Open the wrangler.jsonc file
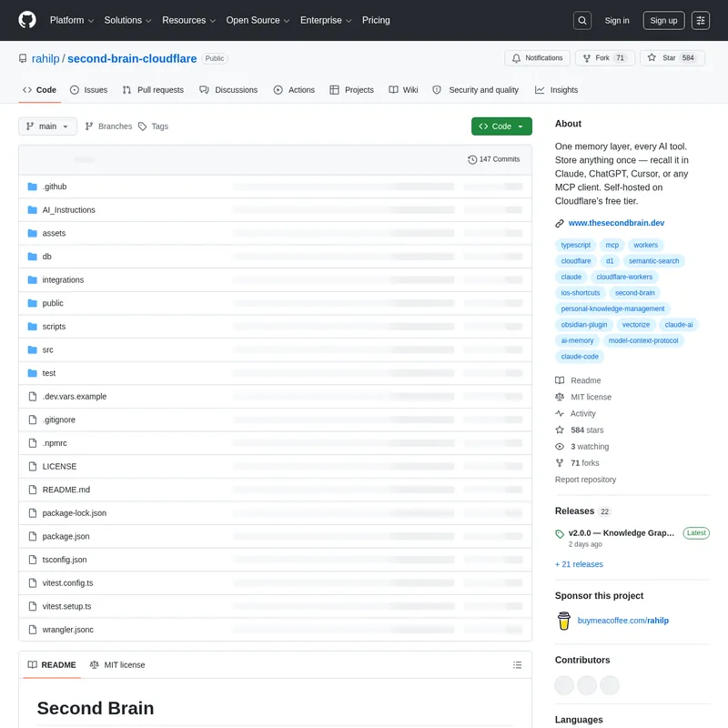Image resolution: width=728 pixels, height=728 pixels. click(x=67, y=630)
